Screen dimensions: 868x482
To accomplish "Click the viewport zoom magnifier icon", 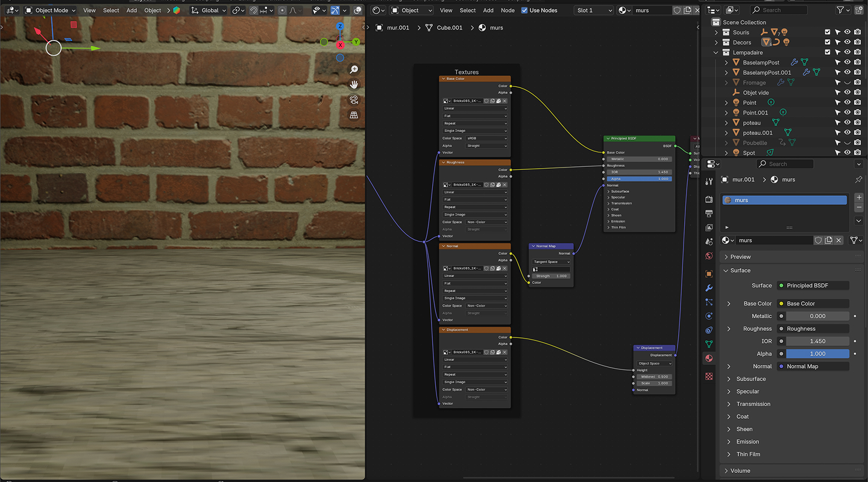I will [x=354, y=70].
